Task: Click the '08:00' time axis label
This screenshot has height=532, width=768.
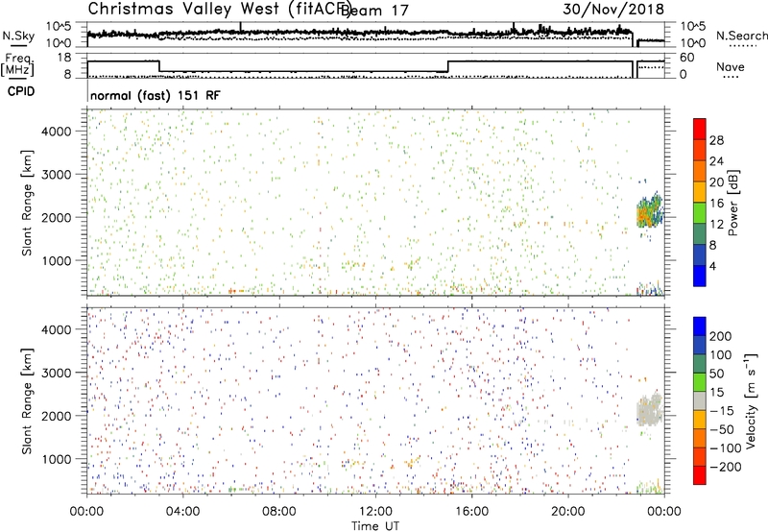Action: 278,512
